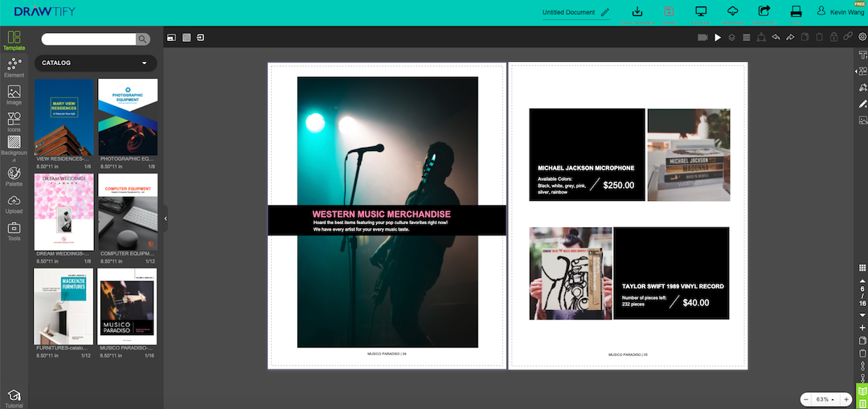This screenshot has height=409, width=868.
Task: Select the Mackenzie Furnitures template
Action: pyautogui.click(x=63, y=307)
